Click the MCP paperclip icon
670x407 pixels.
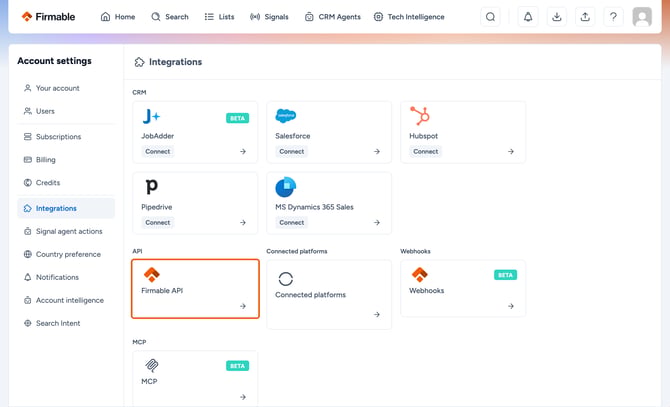coord(152,365)
